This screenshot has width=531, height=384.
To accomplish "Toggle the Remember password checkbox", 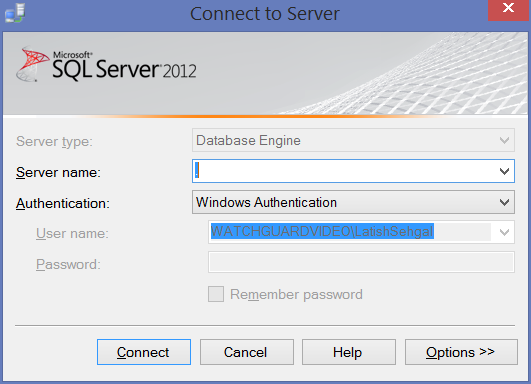I will [x=216, y=294].
